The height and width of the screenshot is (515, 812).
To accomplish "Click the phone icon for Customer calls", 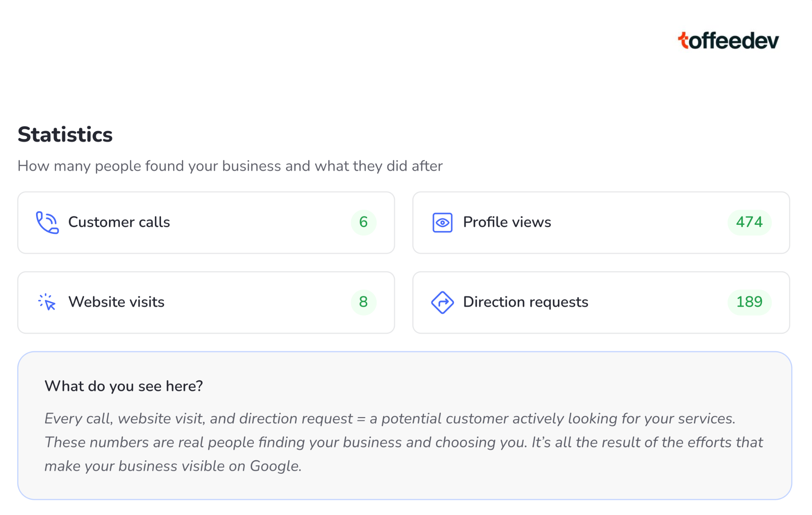I will click(47, 222).
